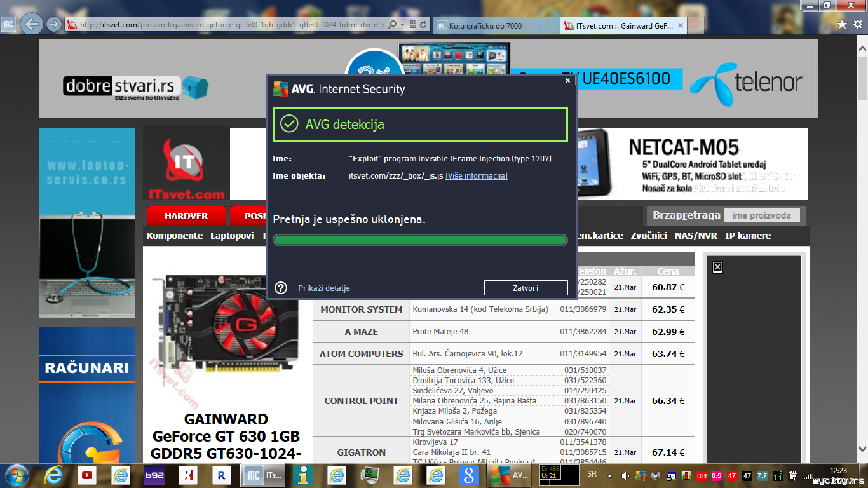Click the ITsvet.com site logo
This screenshot has width=868, height=488.
point(186,164)
